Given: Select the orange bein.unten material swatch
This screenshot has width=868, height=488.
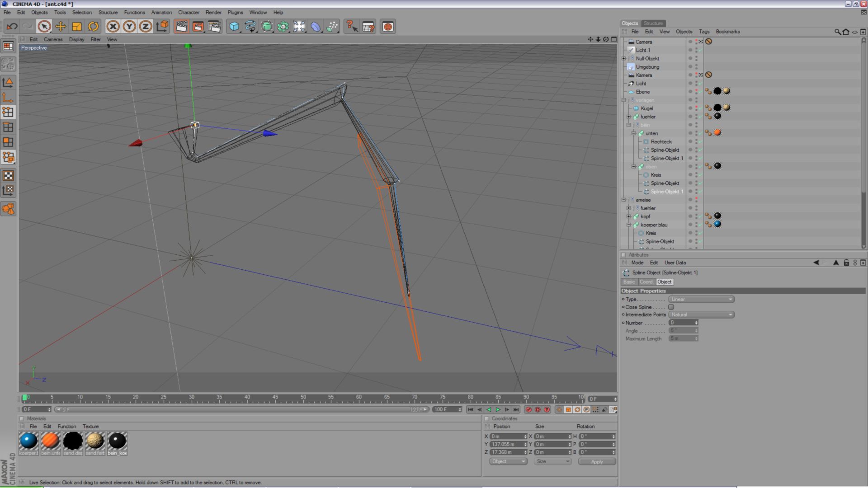Looking at the screenshot, I should click(x=51, y=441).
